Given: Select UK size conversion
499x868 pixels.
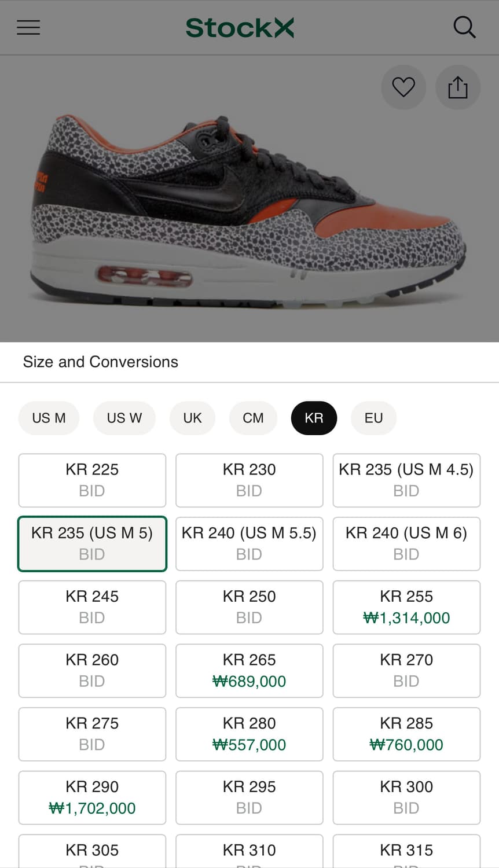Looking at the screenshot, I should (x=192, y=418).
